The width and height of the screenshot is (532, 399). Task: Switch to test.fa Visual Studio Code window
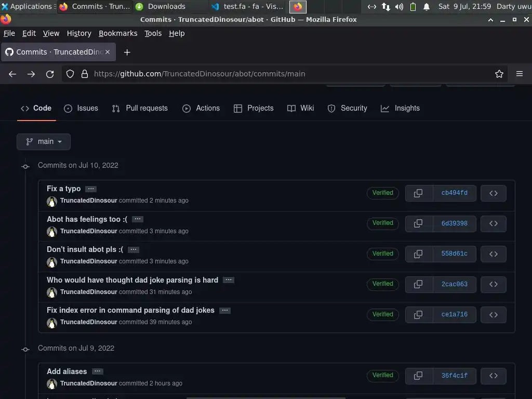coord(247,6)
